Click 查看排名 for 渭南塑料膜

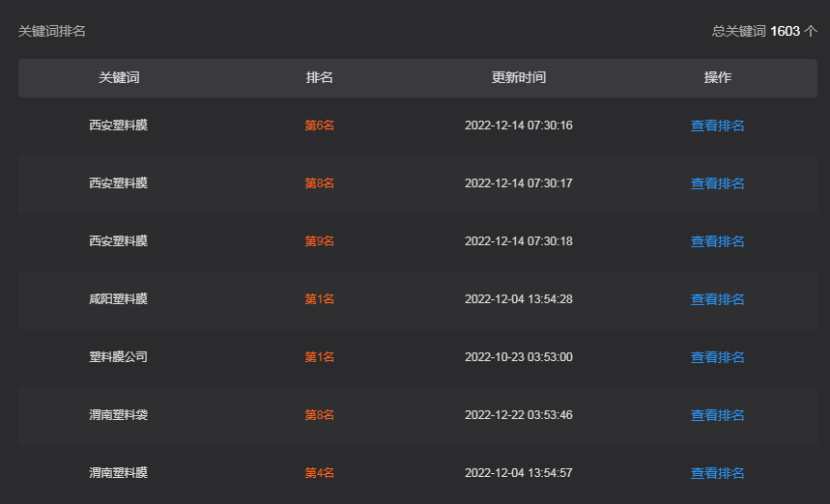[717, 473]
